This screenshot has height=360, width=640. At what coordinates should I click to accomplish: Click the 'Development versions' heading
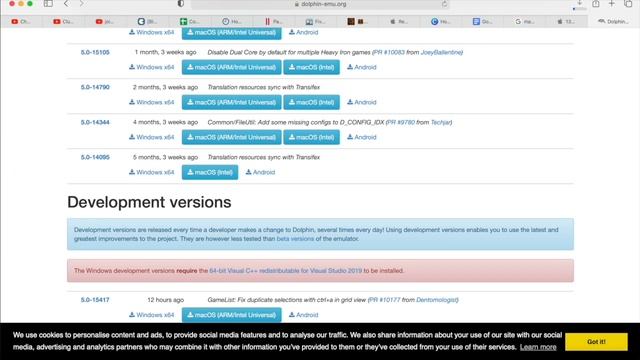click(x=149, y=202)
